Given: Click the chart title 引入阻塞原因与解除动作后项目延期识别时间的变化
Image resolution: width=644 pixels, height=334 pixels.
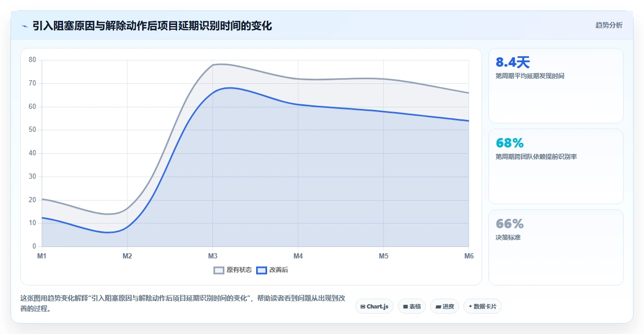Looking at the screenshot, I should tap(152, 26).
